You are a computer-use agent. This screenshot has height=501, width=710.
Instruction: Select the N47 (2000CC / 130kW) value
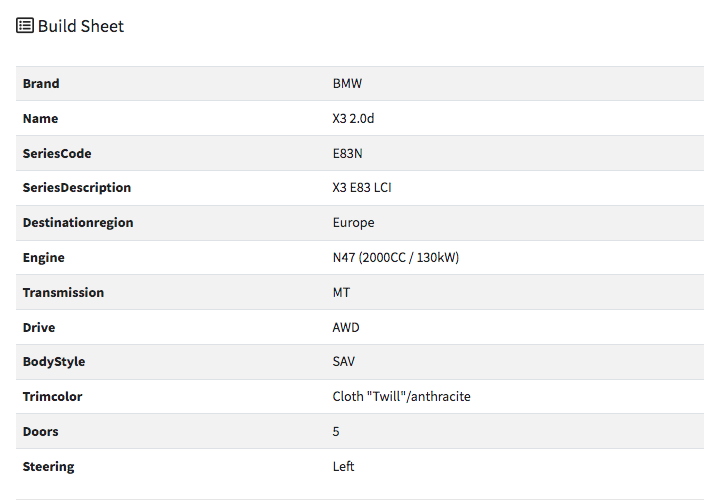click(x=396, y=258)
